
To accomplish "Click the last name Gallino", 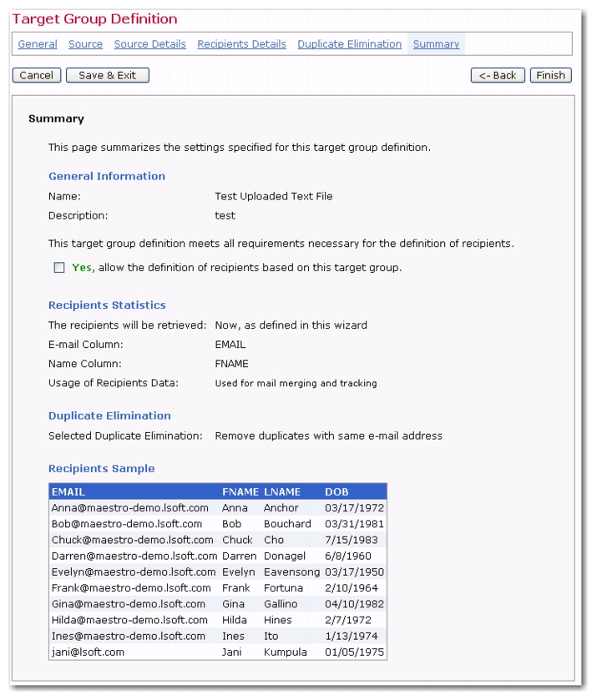I will point(281,604).
